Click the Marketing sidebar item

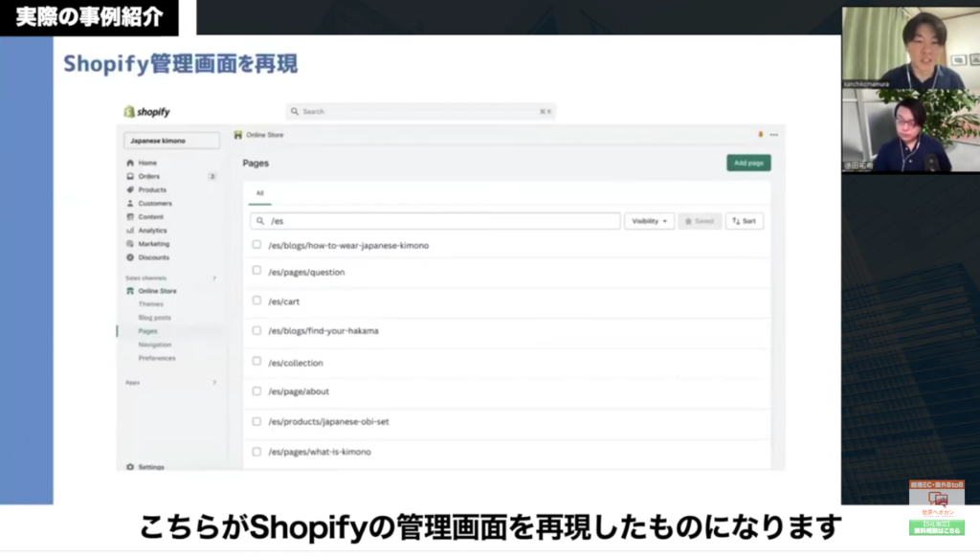(154, 244)
